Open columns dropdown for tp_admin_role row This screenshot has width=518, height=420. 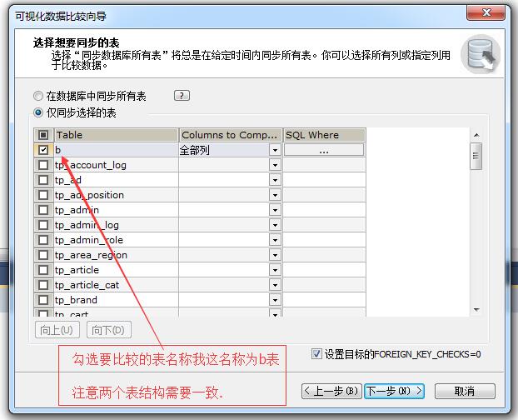coord(275,240)
